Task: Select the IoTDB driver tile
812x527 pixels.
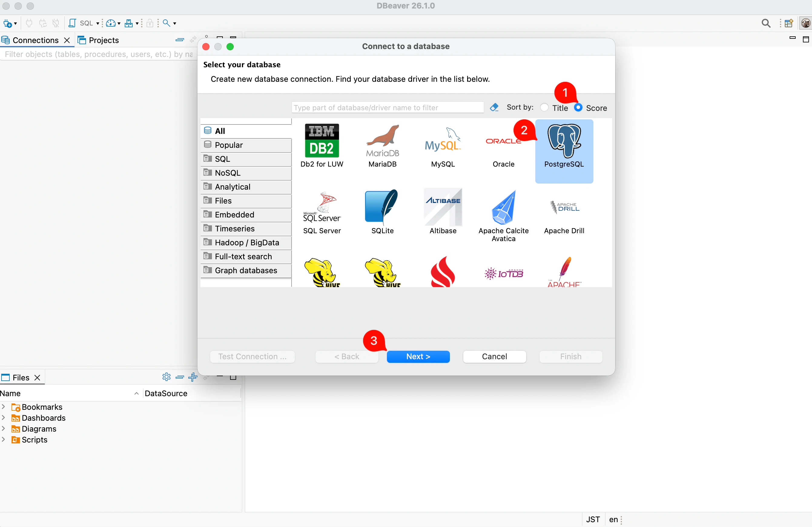Action: tap(503, 273)
